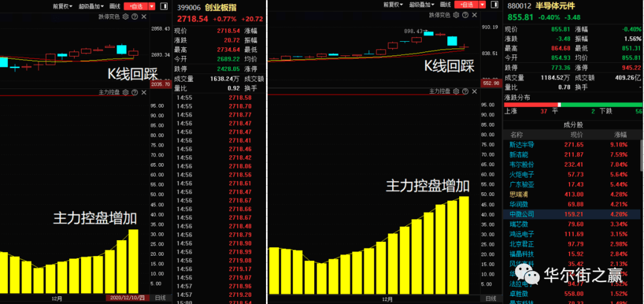Toggle side panel layout icon beside 创业板指
The image size is (644, 304).
163,6
